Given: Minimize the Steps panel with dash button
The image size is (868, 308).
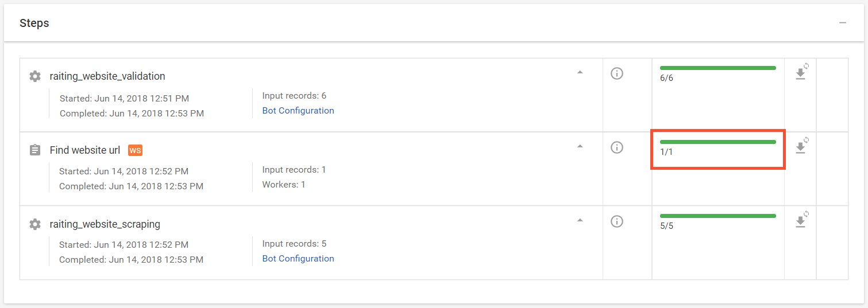Looking at the screenshot, I should pos(843,23).
